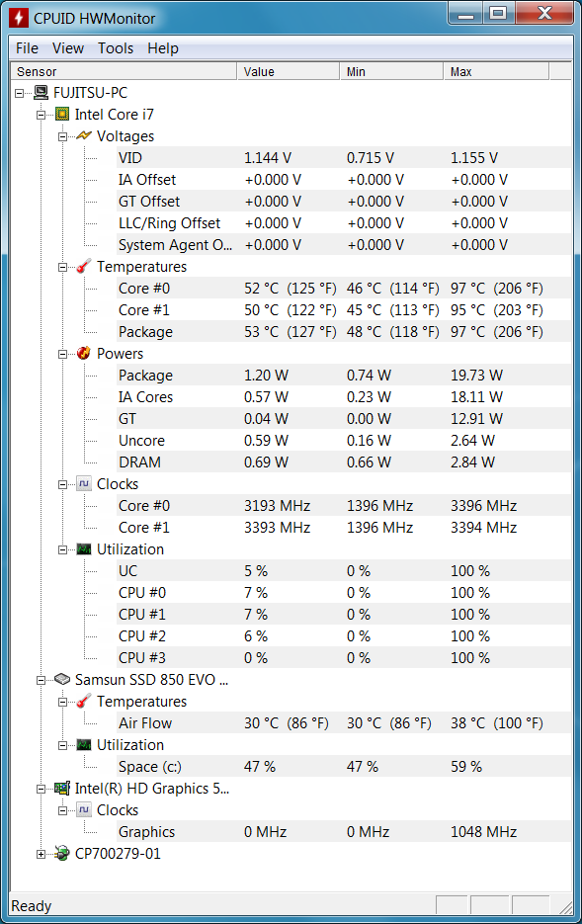Click the Max column header

coord(495,71)
